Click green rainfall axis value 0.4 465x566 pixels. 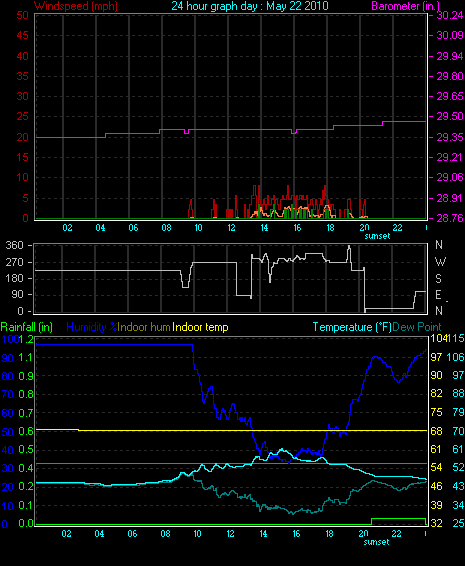point(26,468)
